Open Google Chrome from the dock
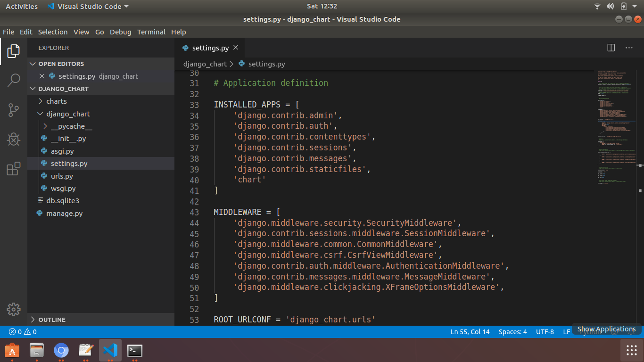This screenshot has height=362, width=644. [61, 351]
